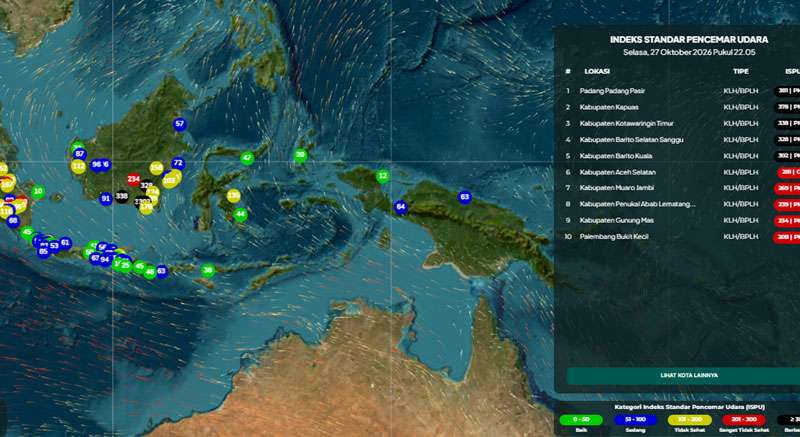Open yellow marker 136 on east Sulawesi
800x437 pixels.
pyautogui.click(x=234, y=195)
